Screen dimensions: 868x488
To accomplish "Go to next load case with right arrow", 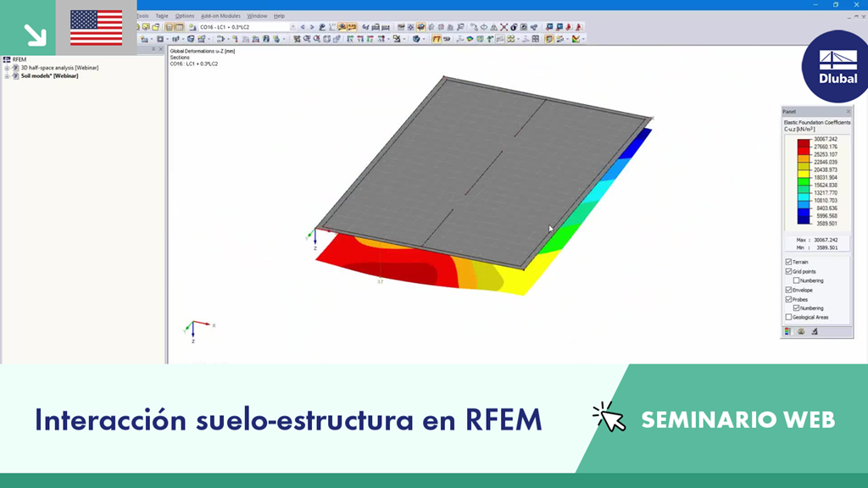I will coord(312,27).
